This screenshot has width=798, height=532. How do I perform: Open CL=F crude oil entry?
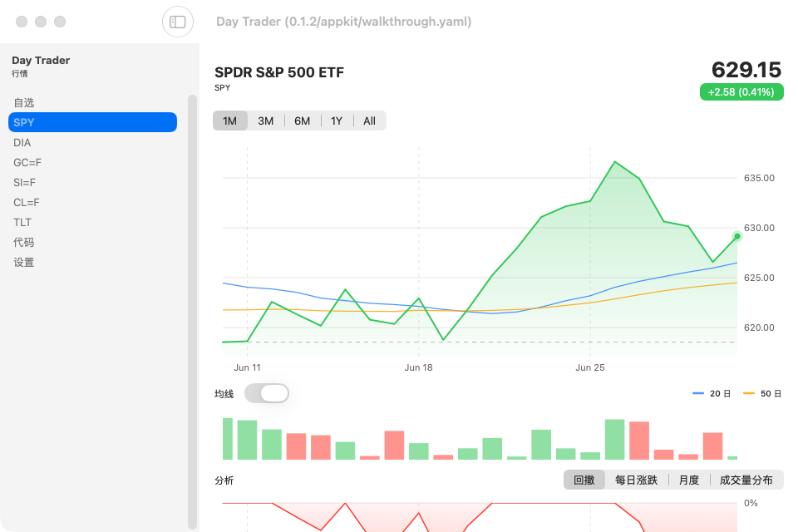[92, 202]
